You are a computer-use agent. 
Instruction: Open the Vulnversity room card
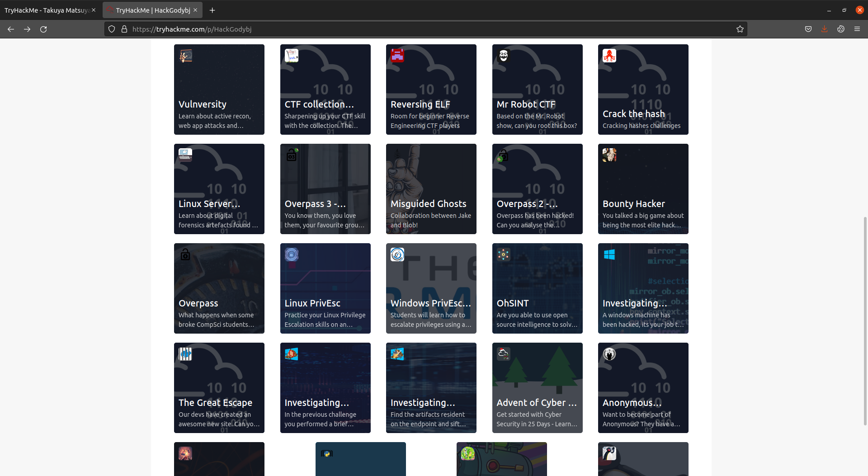(219, 90)
